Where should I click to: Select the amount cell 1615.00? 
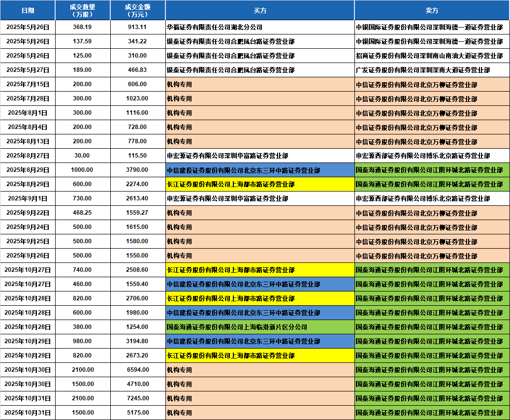pyautogui.click(x=138, y=227)
